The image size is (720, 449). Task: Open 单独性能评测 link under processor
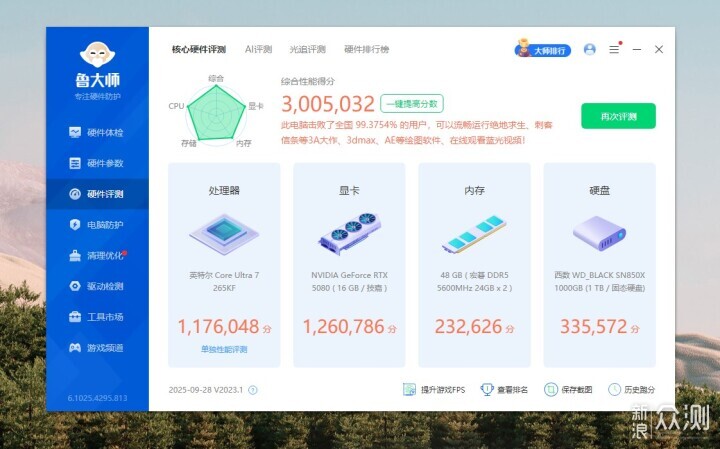[x=224, y=349]
